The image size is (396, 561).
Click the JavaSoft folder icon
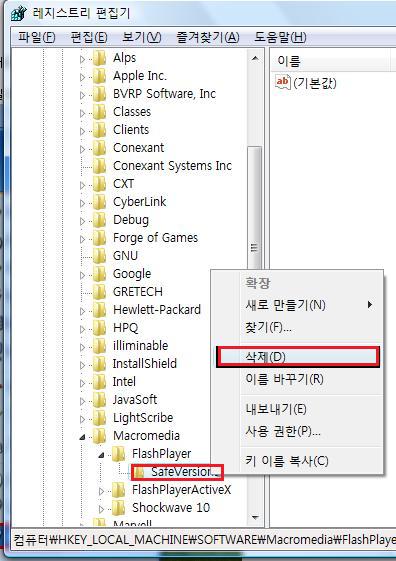click(x=99, y=400)
